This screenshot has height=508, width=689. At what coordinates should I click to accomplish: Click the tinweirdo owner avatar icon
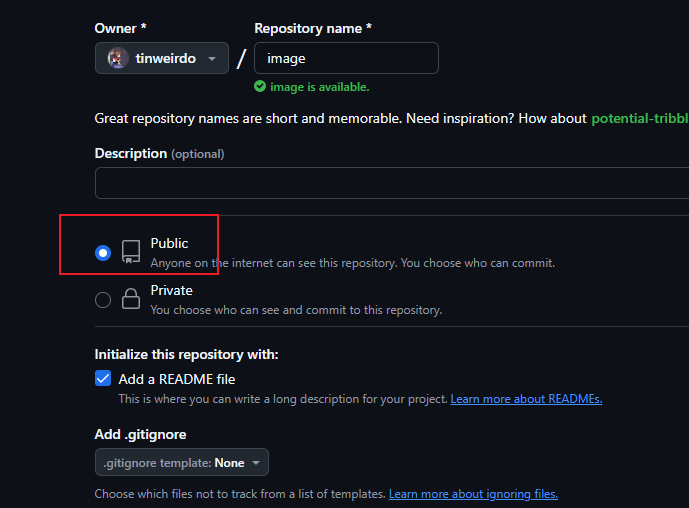tap(118, 59)
